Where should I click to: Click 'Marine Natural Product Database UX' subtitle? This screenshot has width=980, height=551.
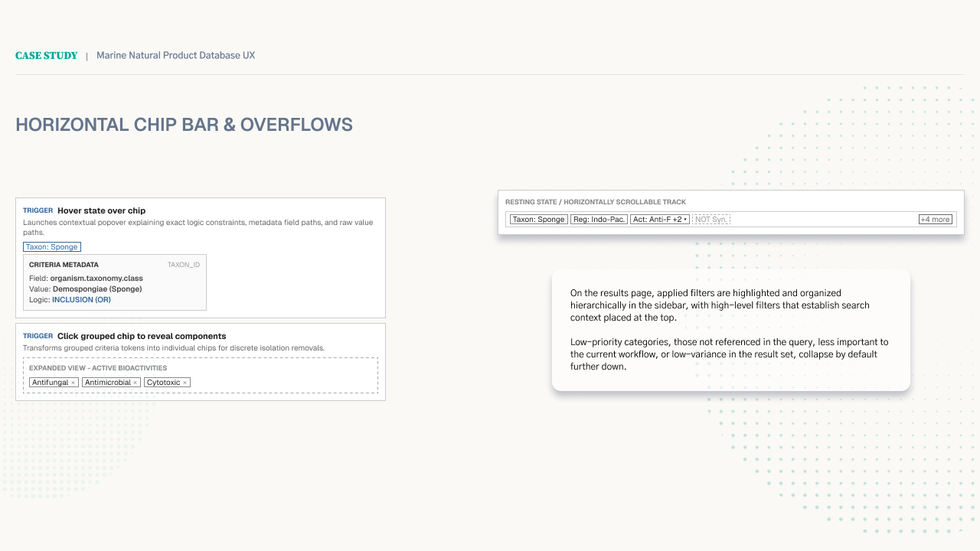176,56
